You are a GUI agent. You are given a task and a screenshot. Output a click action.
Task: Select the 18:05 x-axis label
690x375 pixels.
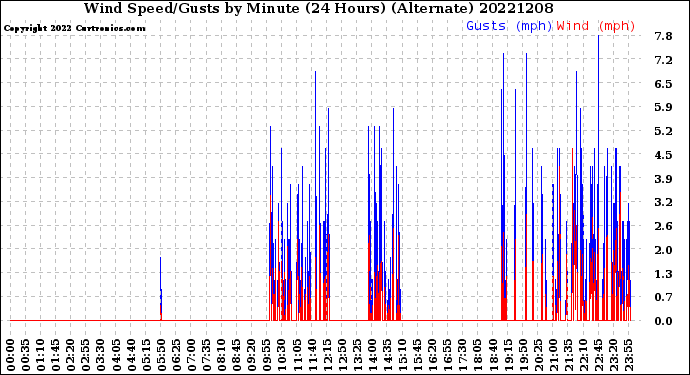[x=478, y=355]
